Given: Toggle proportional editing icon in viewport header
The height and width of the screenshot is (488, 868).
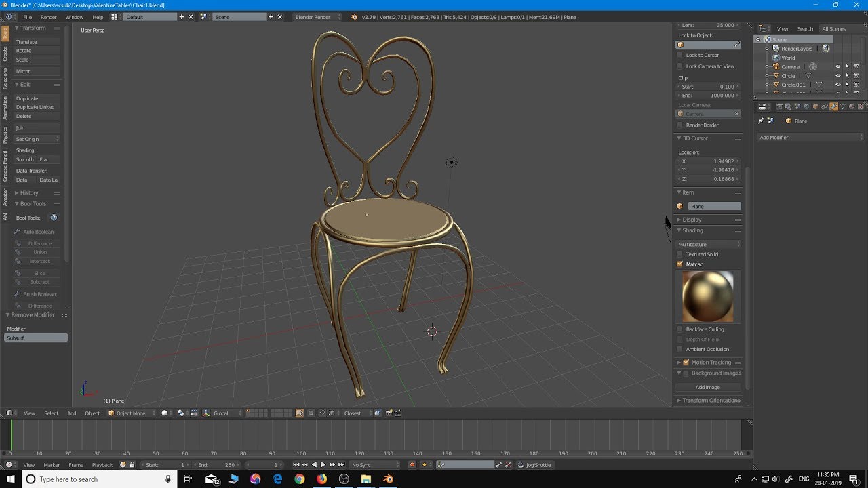Looking at the screenshot, I should click(x=311, y=413).
